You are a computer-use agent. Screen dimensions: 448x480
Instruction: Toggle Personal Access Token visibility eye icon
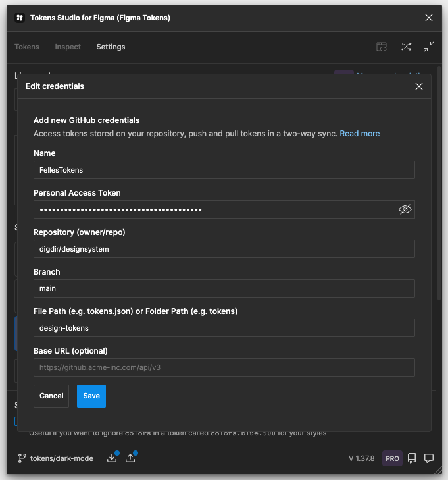[x=405, y=209]
